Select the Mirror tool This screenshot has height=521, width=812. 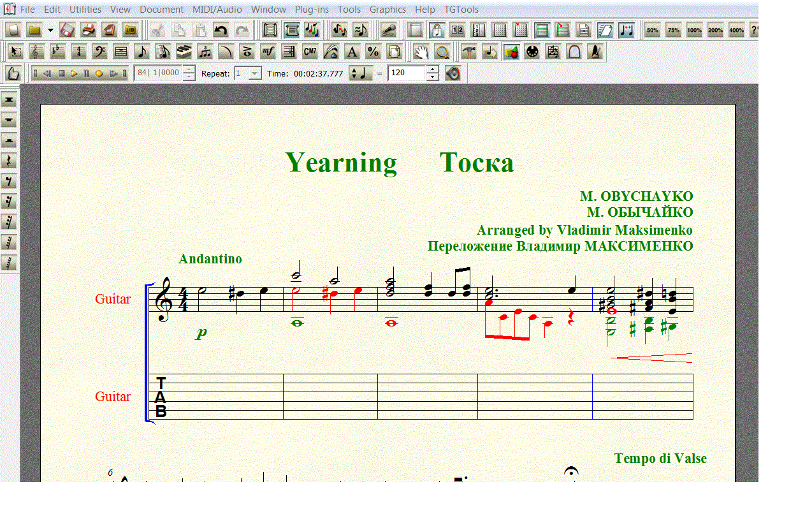click(553, 52)
